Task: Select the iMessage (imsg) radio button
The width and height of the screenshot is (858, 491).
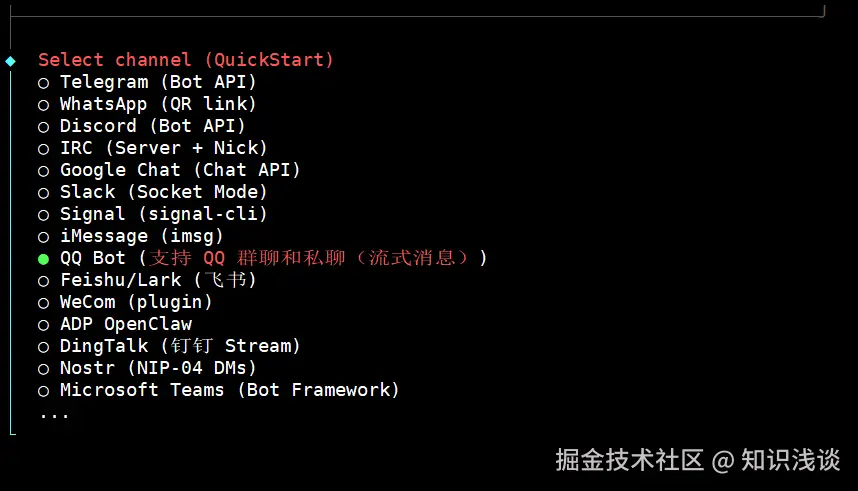Action: click(44, 237)
